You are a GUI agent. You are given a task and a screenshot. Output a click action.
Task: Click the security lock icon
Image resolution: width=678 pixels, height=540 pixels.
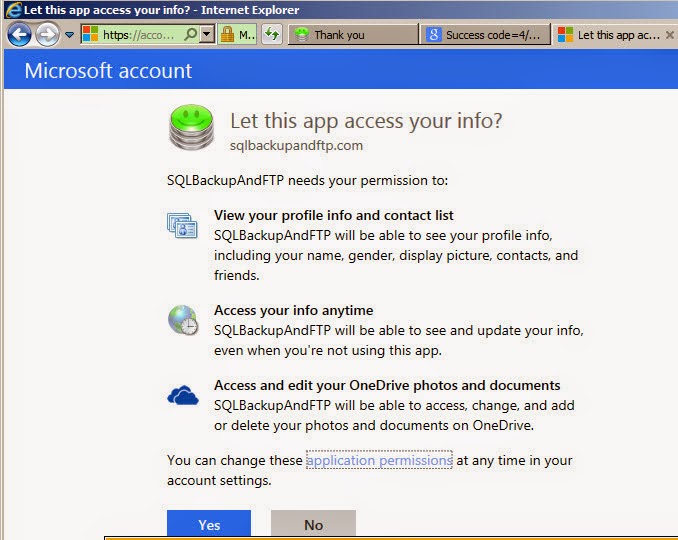[x=227, y=34]
